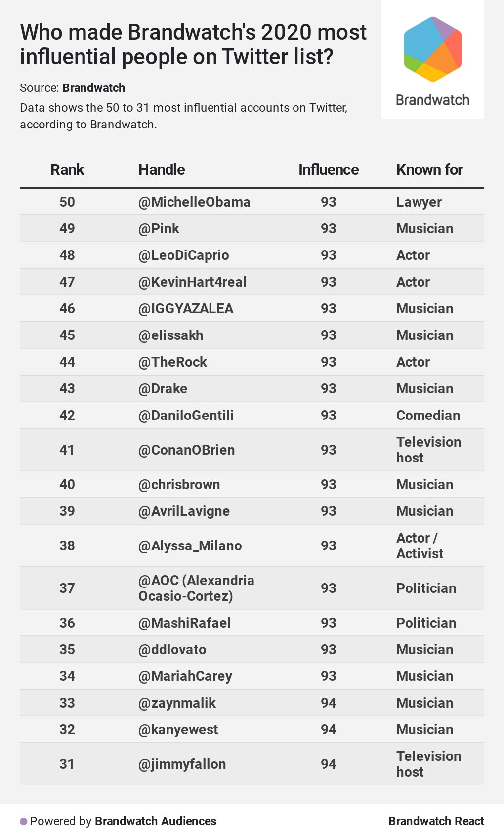Viewport: 504px width, 838px height.
Task: Sort table by Rank column header
Action: [x=67, y=170]
